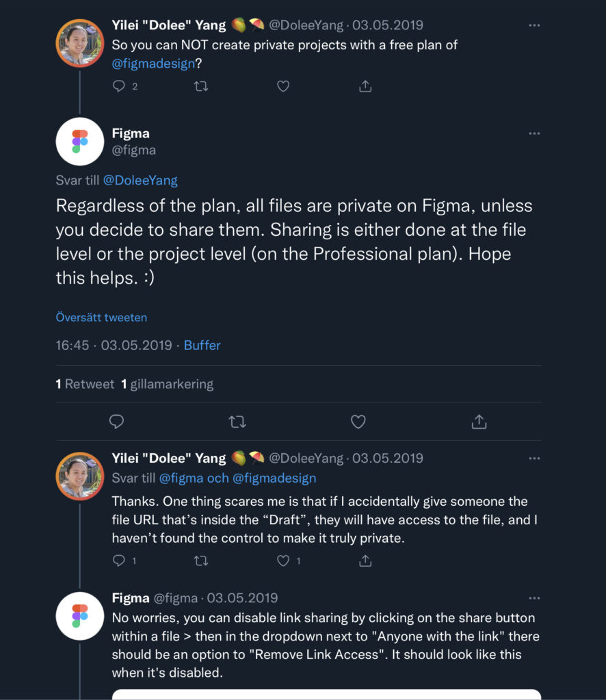Retweet Yilei's follow-up tweet
This screenshot has height=700, width=606.
point(201,561)
